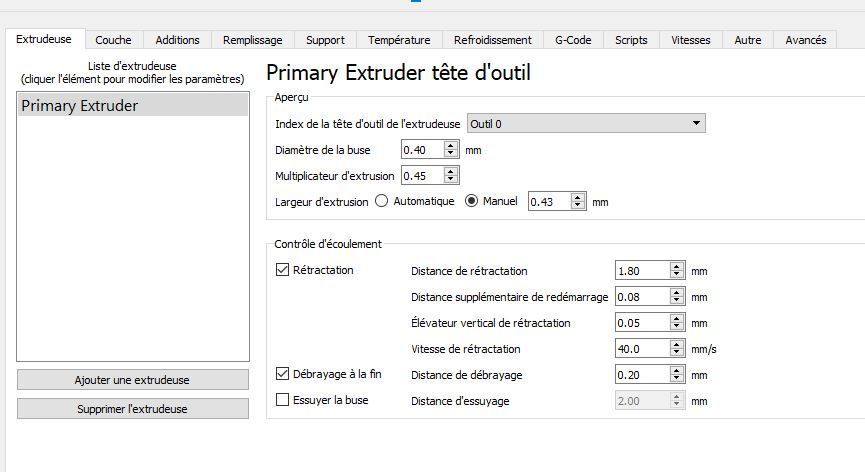Image resolution: width=865 pixels, height=472 pixels.
Task: Open the Température tab
Action: [399, 40]
